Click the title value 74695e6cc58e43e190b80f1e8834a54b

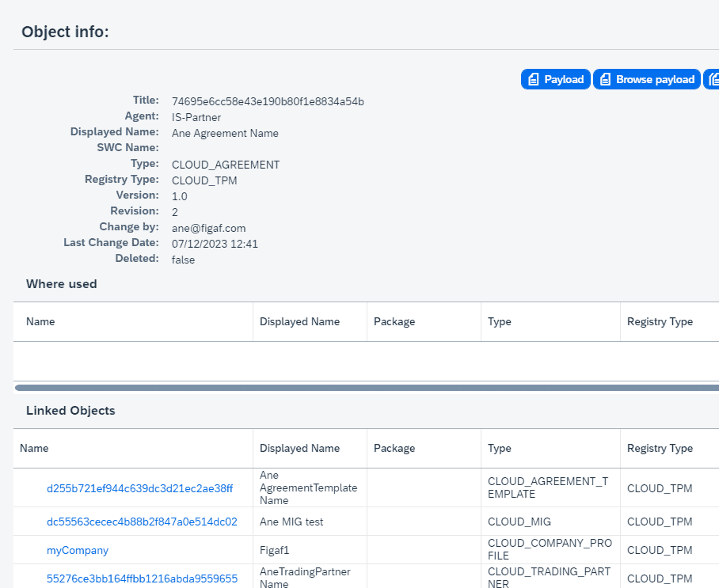pos(268,102)
